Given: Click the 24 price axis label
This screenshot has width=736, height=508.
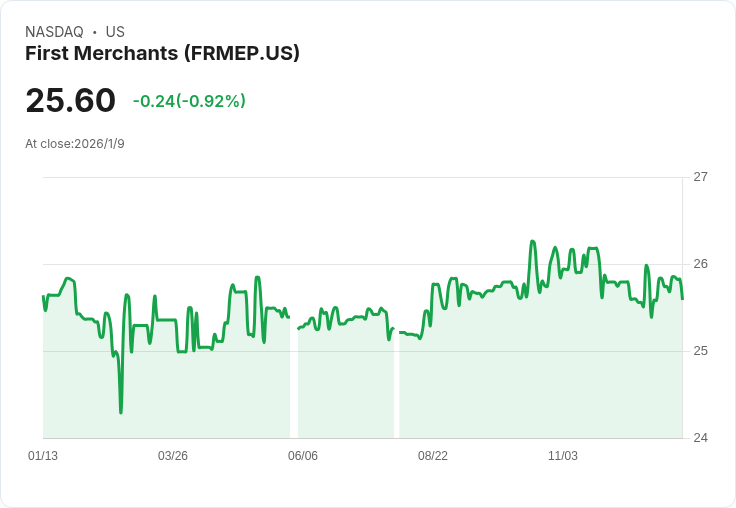Looking at the screenshot, I should coord(700,438).
